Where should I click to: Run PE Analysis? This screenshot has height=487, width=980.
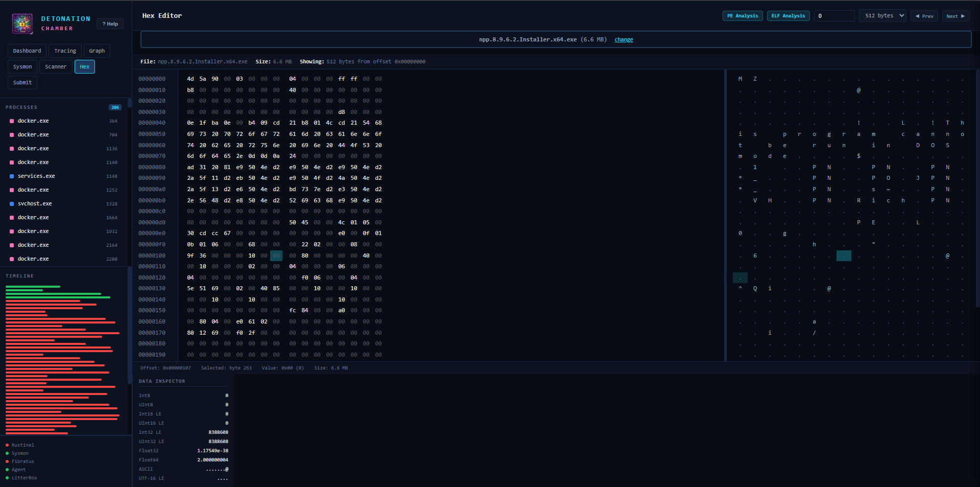743,16
